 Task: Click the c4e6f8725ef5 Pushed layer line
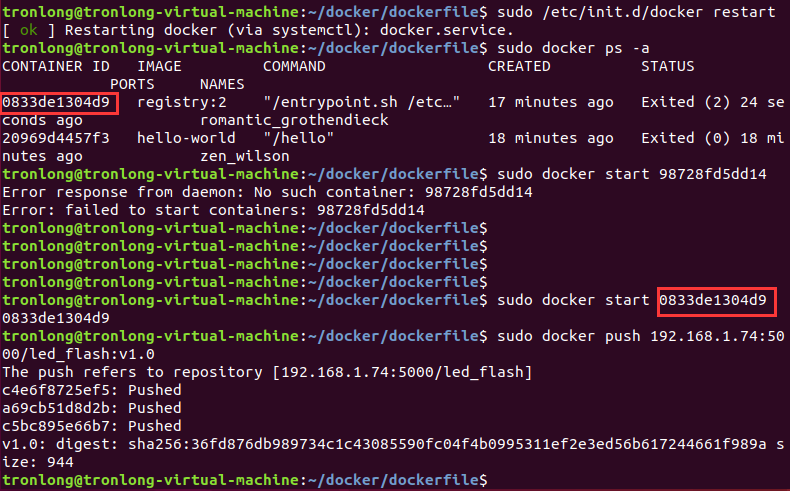[x=92, y=390]
